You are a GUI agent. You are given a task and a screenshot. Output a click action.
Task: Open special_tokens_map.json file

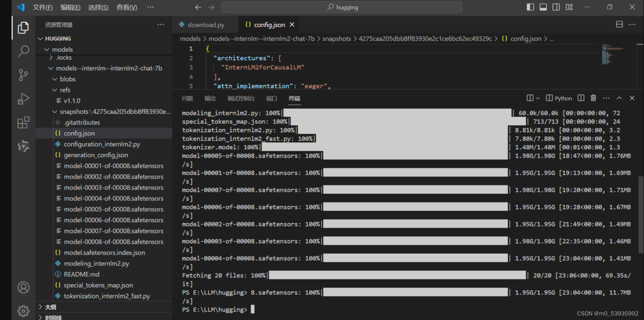pos(104,285)
